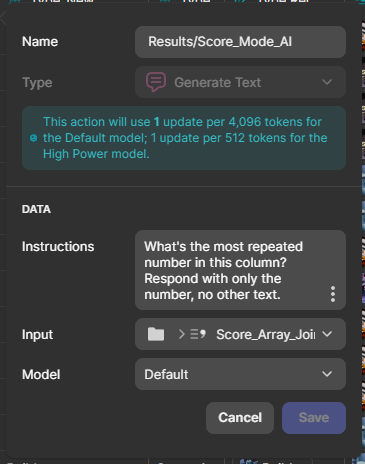The height and width of the screenshot is (464, 365).
Task: Expand the Model dropdown chevron
Action: (x=327, y=374)
